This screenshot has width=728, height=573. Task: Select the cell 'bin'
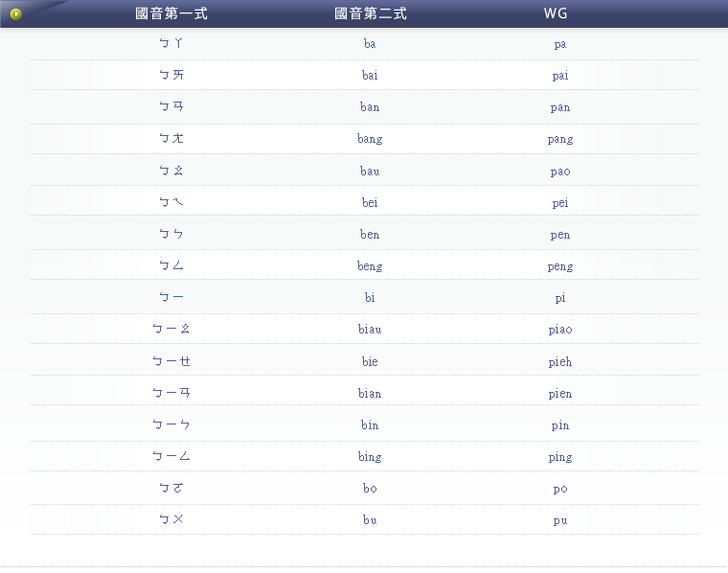click(370, 425)
